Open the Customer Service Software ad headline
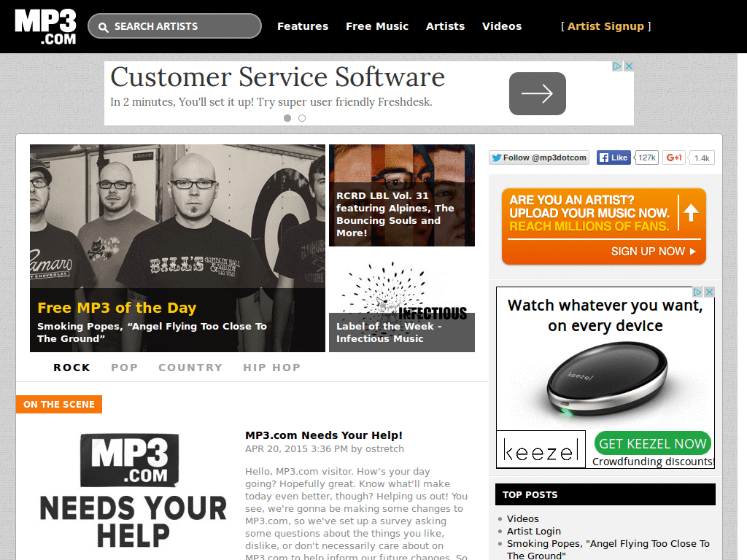The height and width of the screenshot is (560, 747). [278, 77]
